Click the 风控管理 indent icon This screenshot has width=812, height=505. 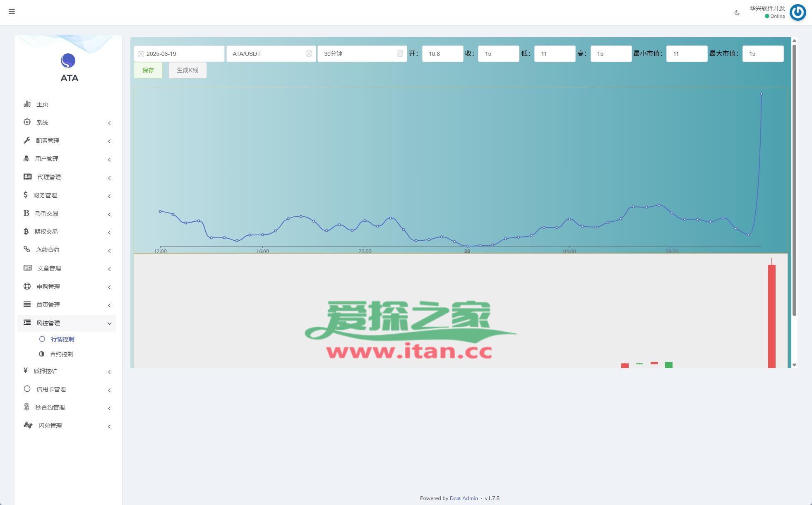click(x=27, y=323)
